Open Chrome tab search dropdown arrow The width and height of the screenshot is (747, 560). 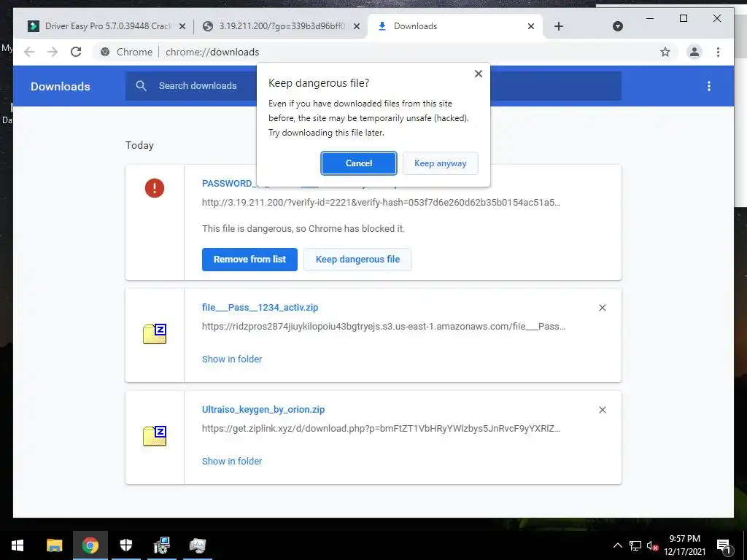tap(617, 27)
